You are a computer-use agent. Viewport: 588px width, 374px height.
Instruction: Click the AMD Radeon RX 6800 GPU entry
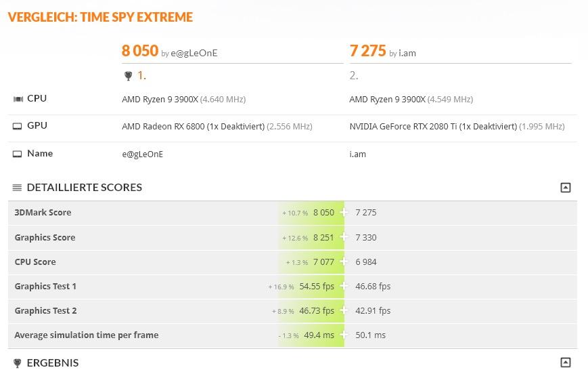pos(193,127)
